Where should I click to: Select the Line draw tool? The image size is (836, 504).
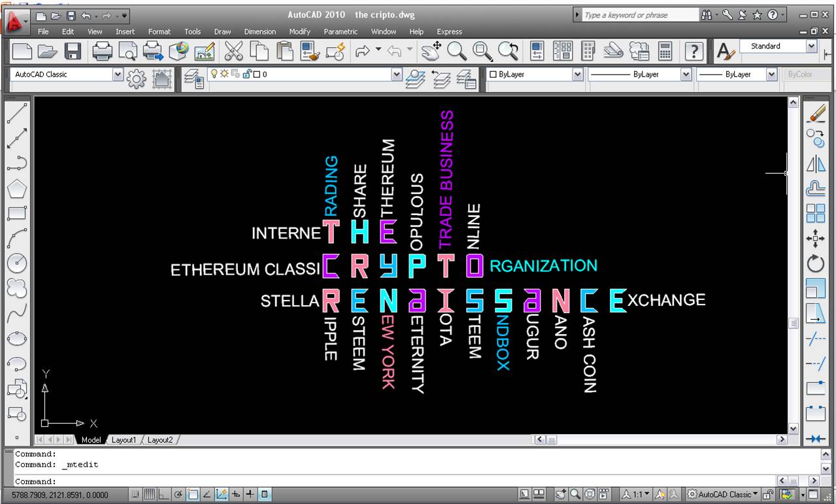(17, 114)
